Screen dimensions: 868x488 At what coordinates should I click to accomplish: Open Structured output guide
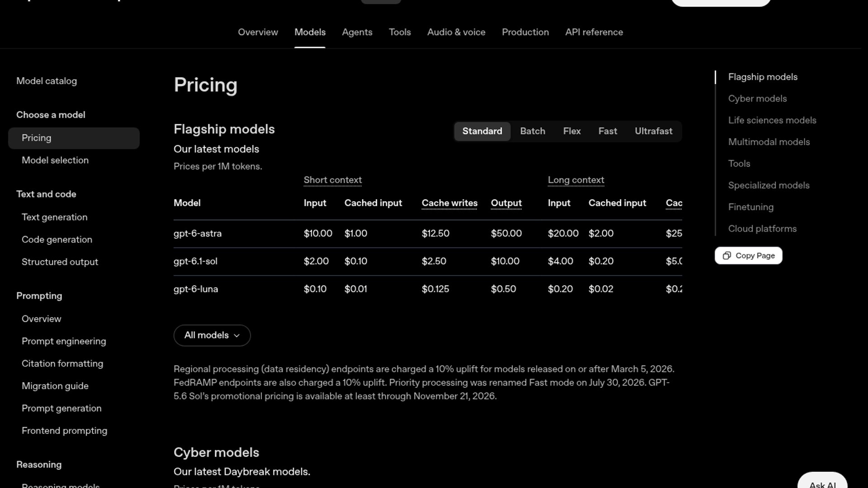(60, 262)
